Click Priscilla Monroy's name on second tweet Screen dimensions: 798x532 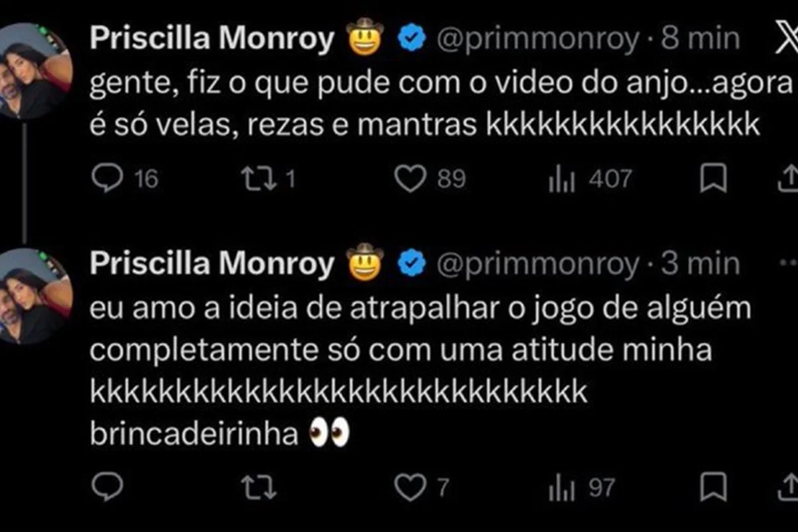[211, 264]
